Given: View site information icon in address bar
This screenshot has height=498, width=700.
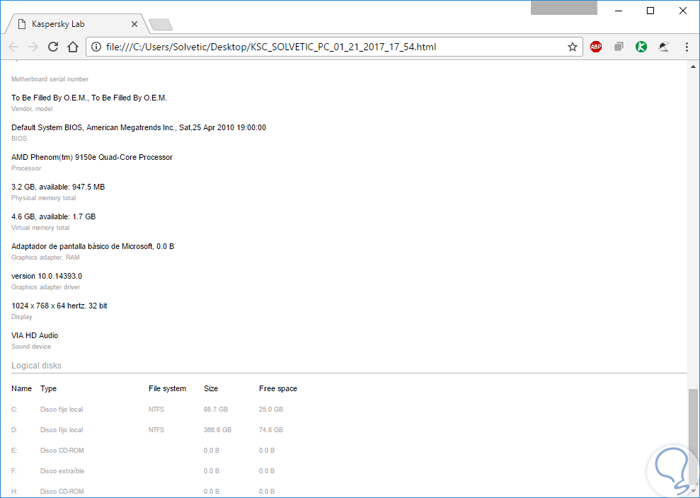Looking at the screenshot, I should click(x=96, y=47).
